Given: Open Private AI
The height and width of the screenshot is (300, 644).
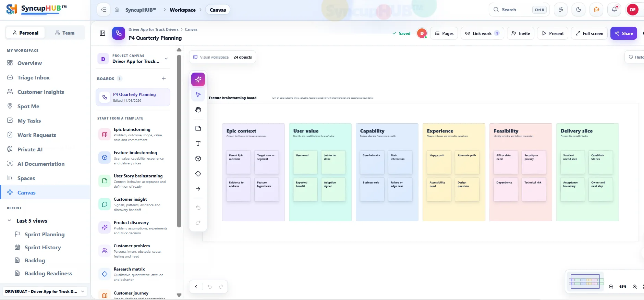Looking at the screenshot, I should [x=45, y=149].
